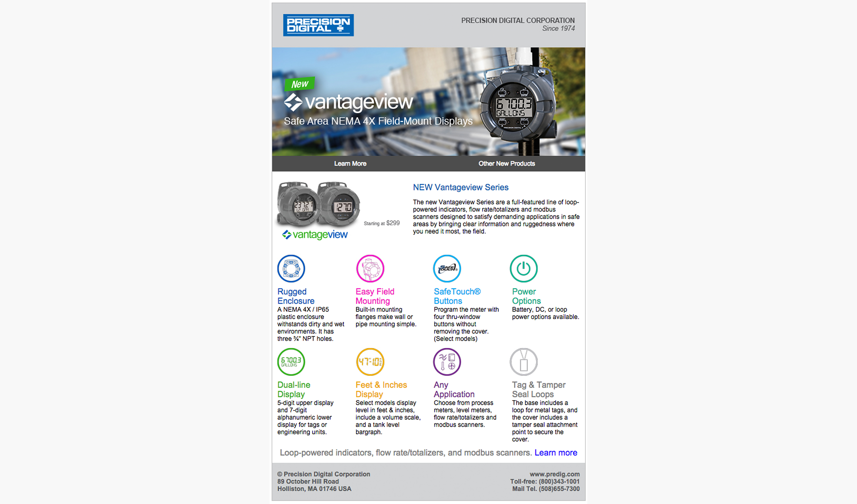Click the Power Options heading
Image resolution: width=857 pixels, height=504 pixels.
[526, 296]
